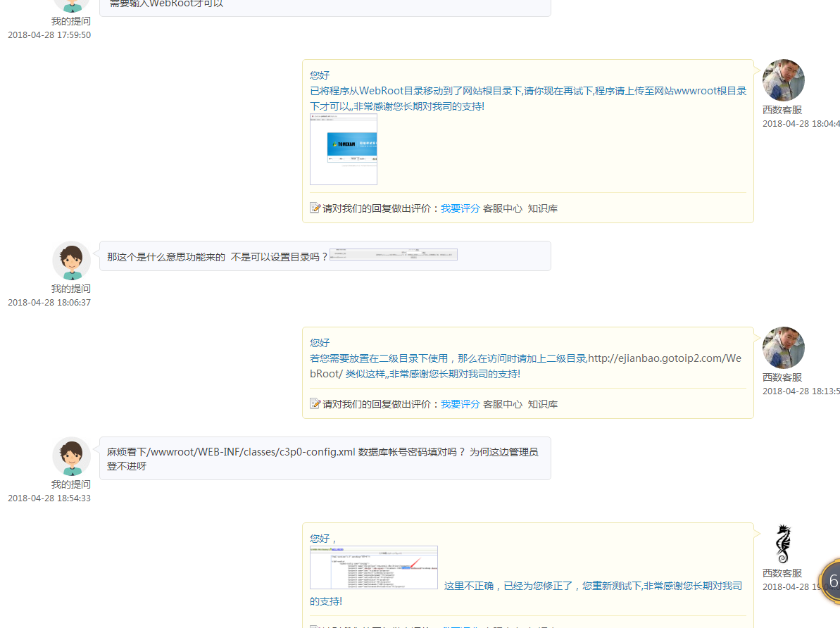Viewport: 840px width, 628px height.
Task: Click 我要评分 link in the 18:04 reply
Action: tap(460, 208)
